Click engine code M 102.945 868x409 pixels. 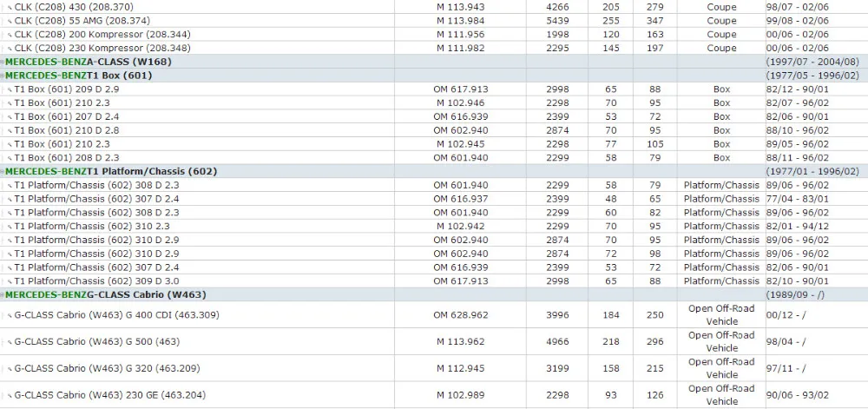pyautogui.click(x=461, y=144)
